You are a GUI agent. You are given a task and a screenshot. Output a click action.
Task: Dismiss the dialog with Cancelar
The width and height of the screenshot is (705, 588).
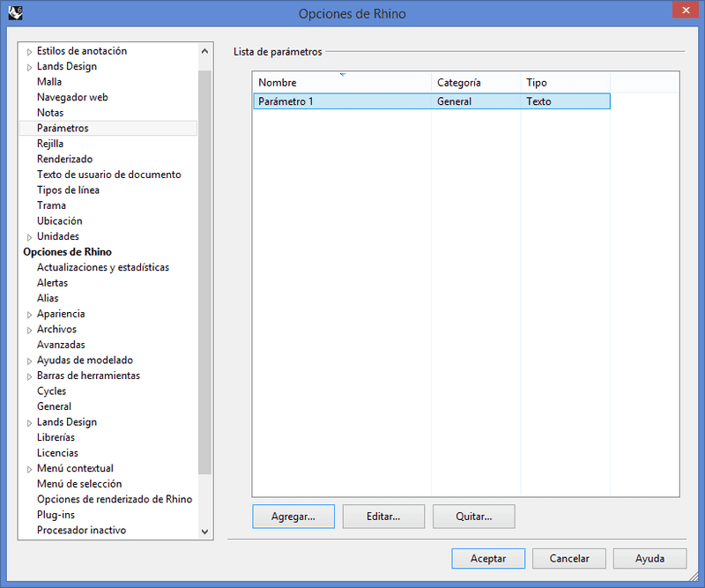569,558
